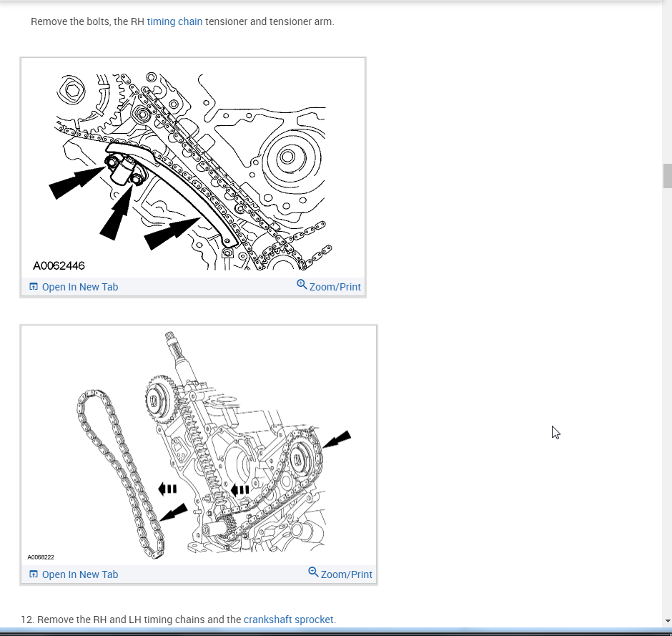
Task: Click the text 'Remove the bolts, the RH'
Action: [x=87, y=21]
